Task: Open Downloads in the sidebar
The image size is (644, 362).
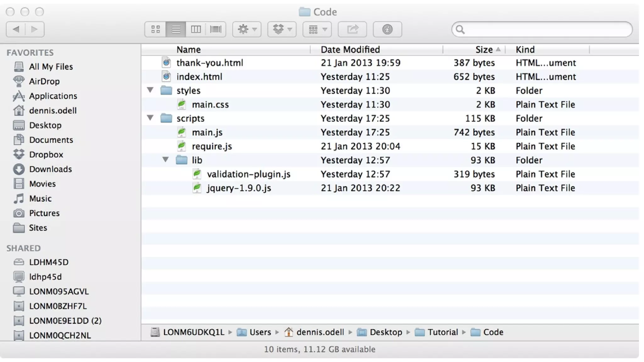Action: point(50,169)
